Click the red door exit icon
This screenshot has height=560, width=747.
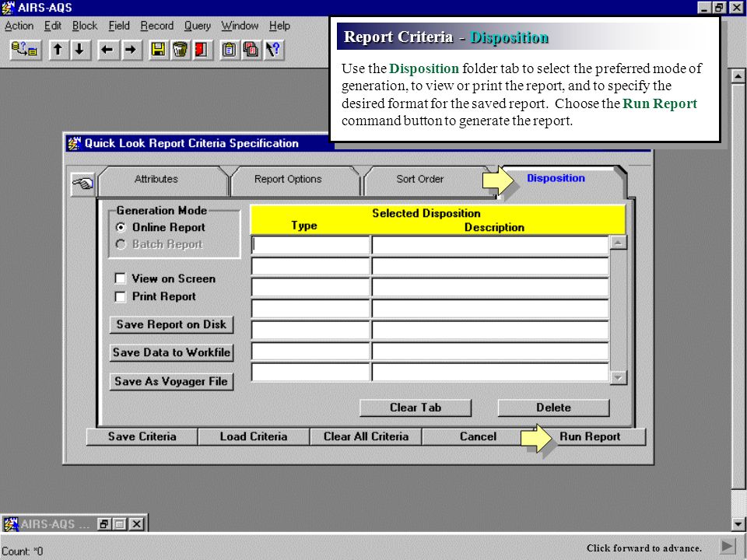(202, 50)
